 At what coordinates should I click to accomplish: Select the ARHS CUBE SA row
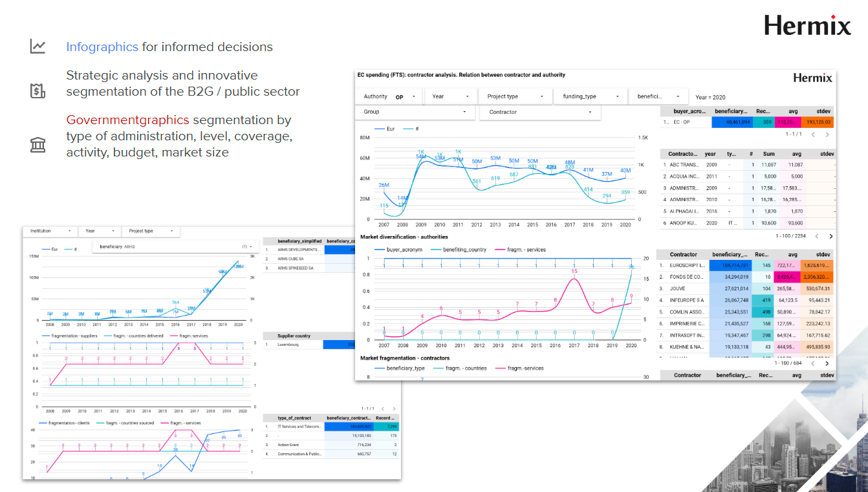pyautogui.click(x=309, y=259)
